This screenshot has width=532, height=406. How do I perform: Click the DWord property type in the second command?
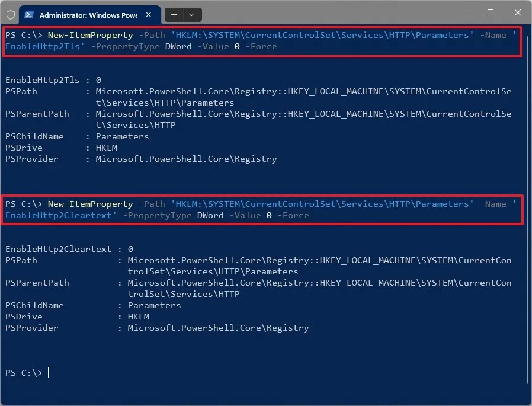pyautogui.click(x=210, y=215)
